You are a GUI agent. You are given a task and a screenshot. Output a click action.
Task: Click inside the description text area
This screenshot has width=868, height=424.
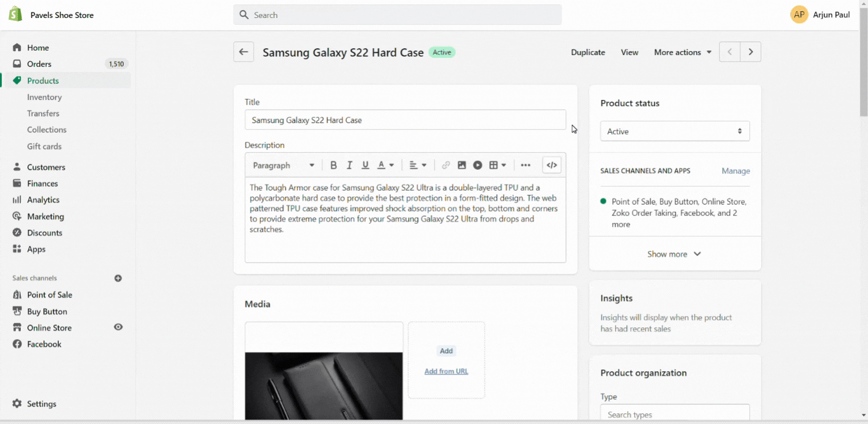pyautogui.click(x=405, y=220)
